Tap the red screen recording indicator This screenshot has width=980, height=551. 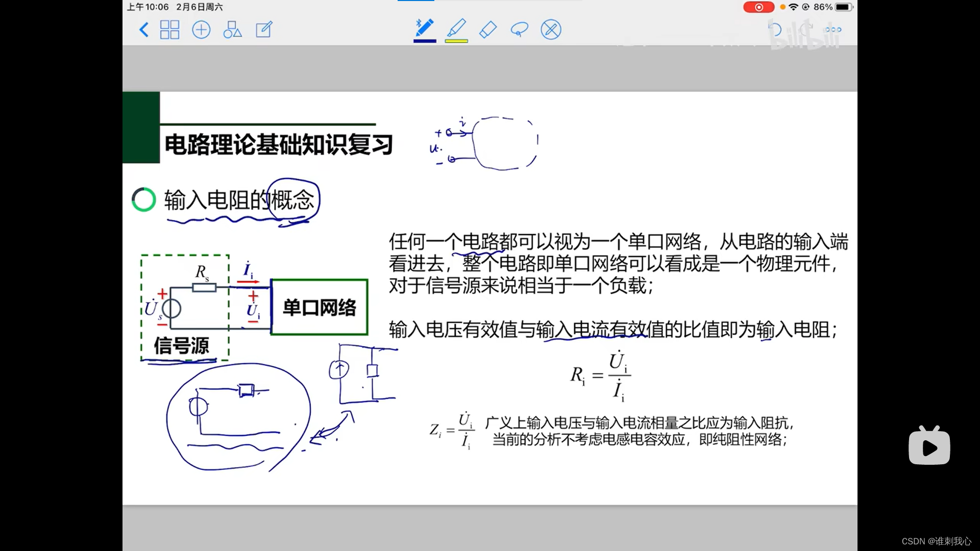coord(758,7)
